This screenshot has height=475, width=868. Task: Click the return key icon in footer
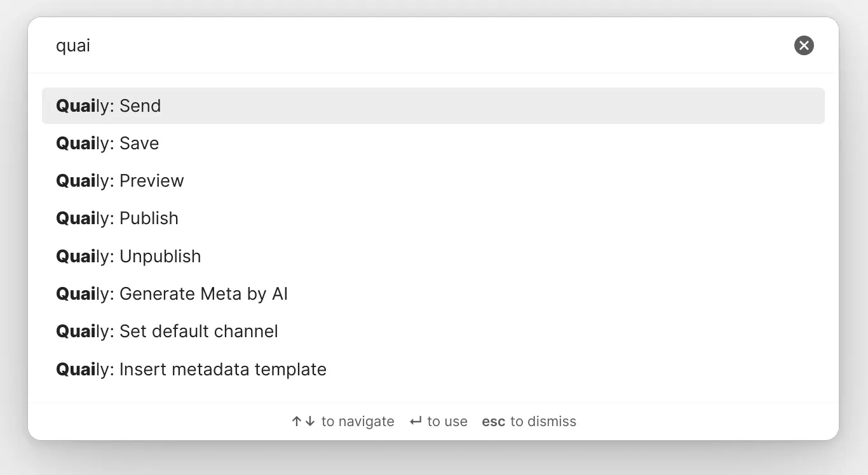tap(416, 421)
